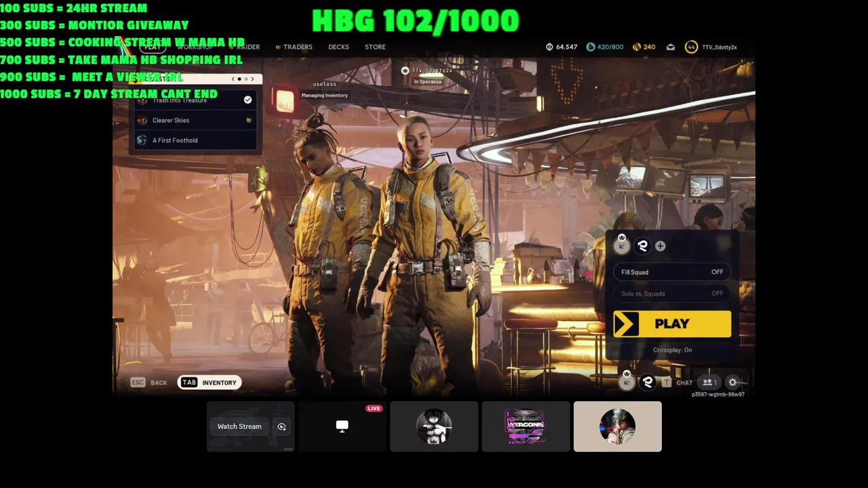Select the Antagonis avatar participant tile

[526, 426]
